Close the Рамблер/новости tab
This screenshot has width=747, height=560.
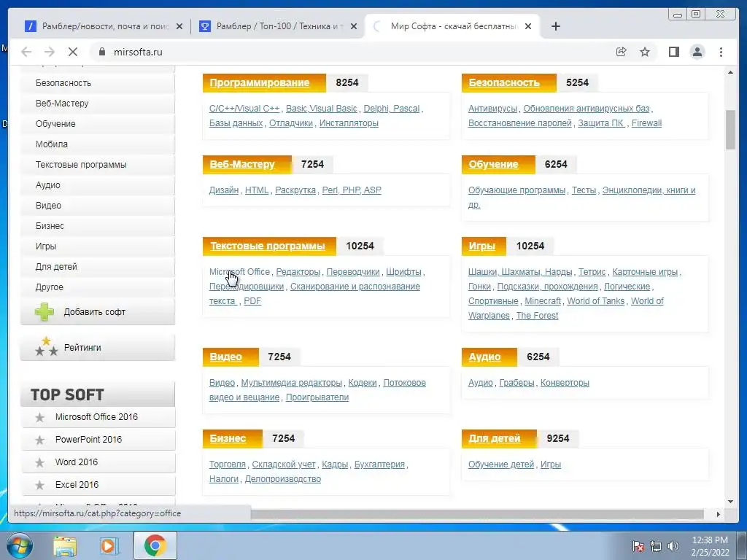pyautogui.click(x=179, y=26)
